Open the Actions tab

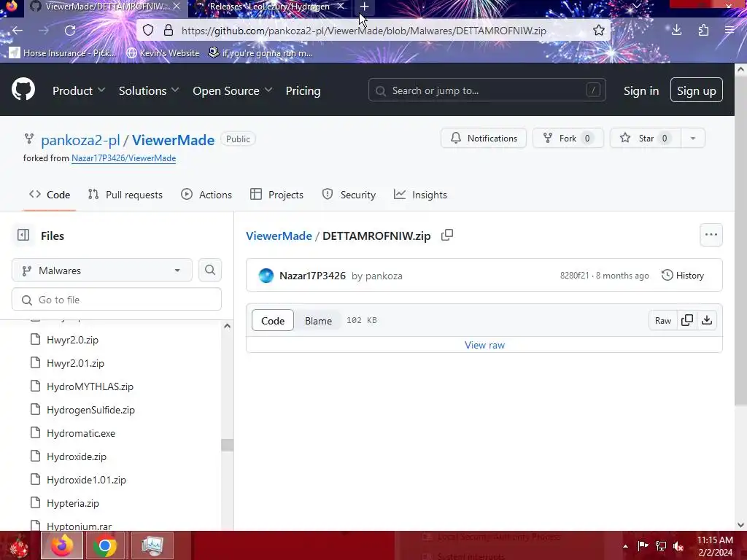[206, 195]
